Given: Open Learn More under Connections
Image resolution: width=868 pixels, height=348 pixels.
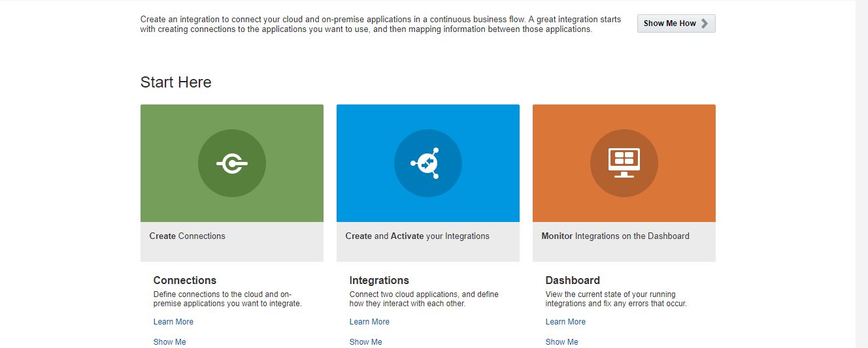Looking at the screenshot, I should tap(173, 322).
